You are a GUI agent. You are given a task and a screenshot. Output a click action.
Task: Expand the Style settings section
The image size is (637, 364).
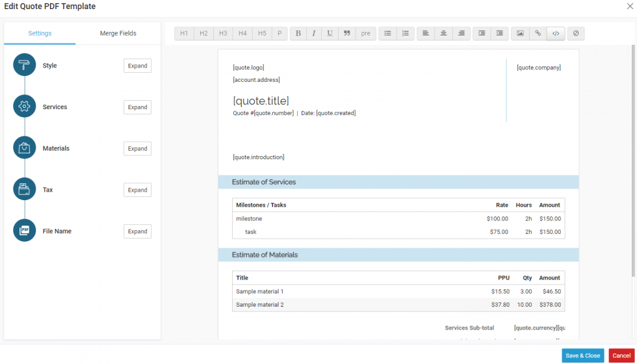click(137, 66)
